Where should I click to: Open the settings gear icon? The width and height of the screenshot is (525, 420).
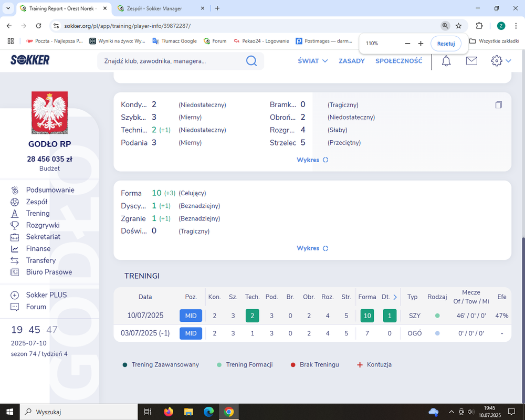tap(497, 60)
